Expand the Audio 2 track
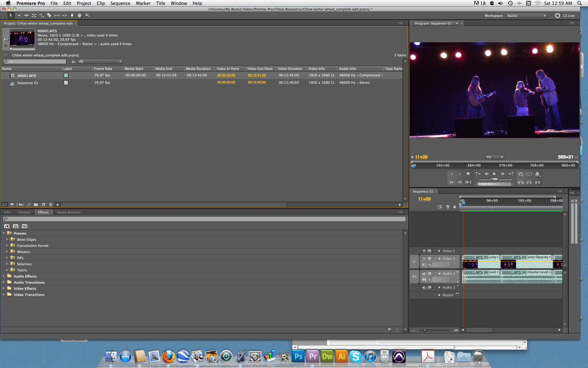588x368 pixels. tap(439, 287)
